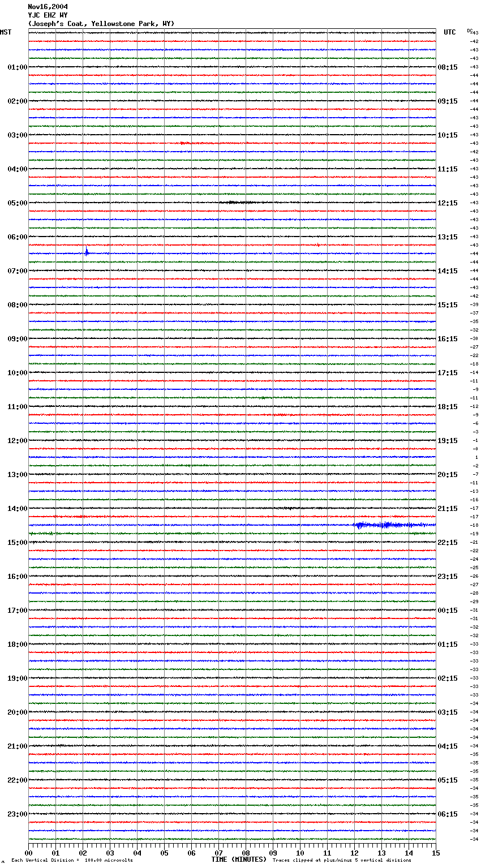This screenshot has height=868, width=481.
Task: Click the '10' minute tick label
Action: coord(300,853)
